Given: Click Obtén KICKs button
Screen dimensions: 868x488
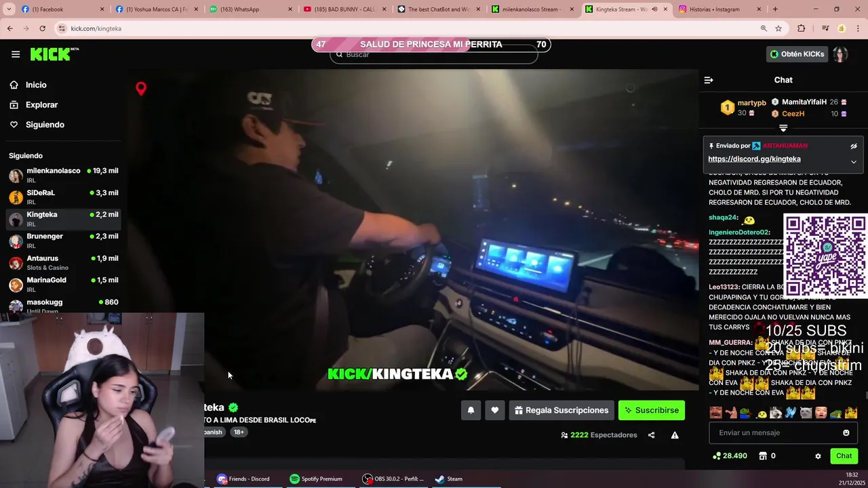Looking at the screenshot, I should (797, 54).
